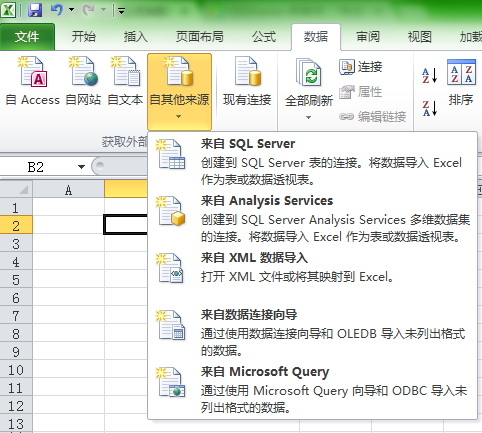Click the 全部刷新 refresh icon
Viewport: 482px width, 433px height.
click(309, 73)
